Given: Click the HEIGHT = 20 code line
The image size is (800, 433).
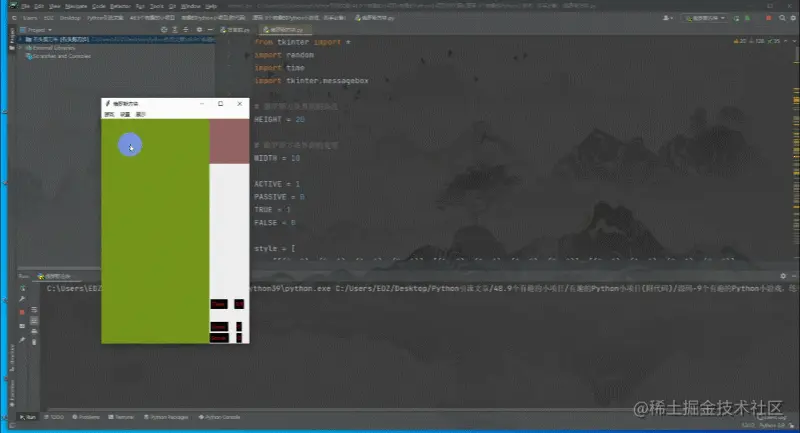Looking at the screenshot, I should [279, 119].
